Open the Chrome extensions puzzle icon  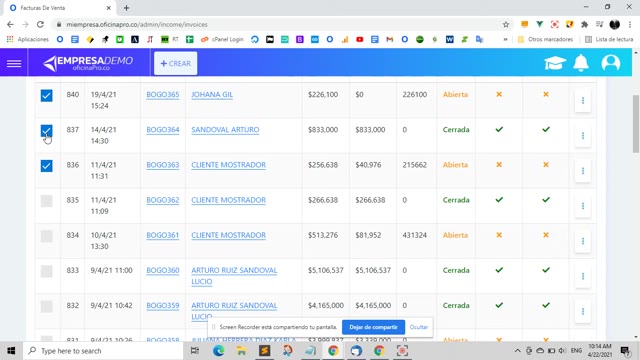(584, 24)
